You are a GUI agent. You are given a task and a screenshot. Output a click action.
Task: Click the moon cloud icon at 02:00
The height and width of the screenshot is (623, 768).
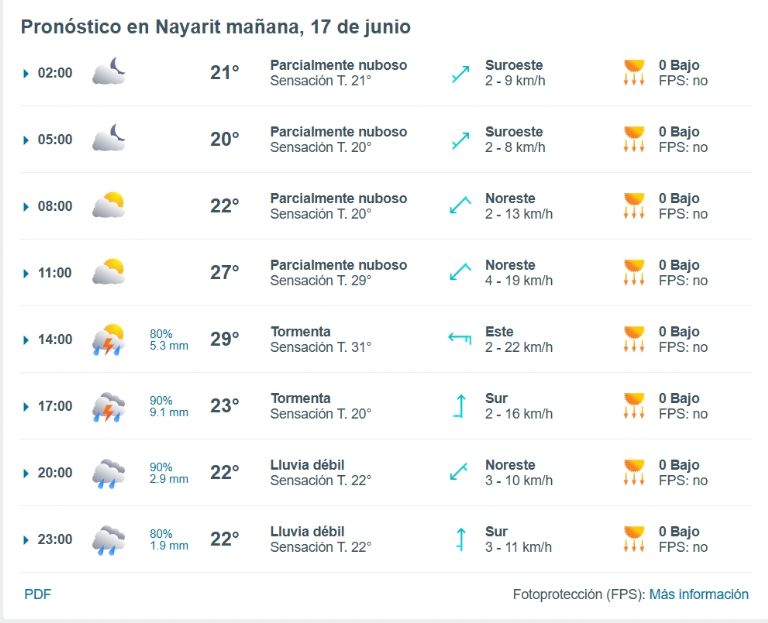click(x=109, y=71)
